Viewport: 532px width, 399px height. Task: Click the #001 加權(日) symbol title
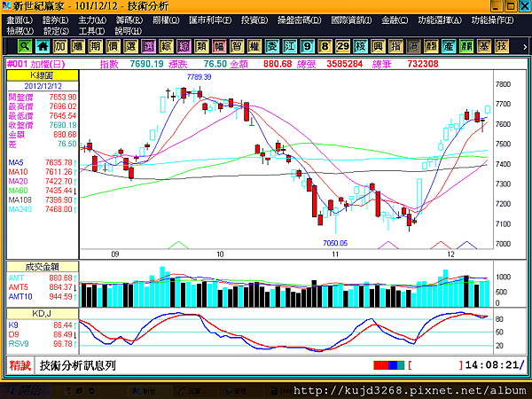pyautogui.click(x=36, y=64)
